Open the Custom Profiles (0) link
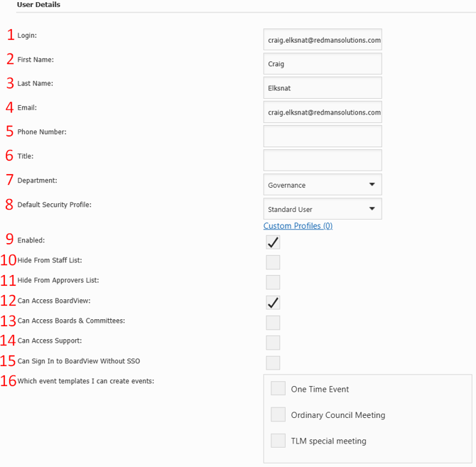The height and width of the screenshot is (467, 476). click(x=298, y=226)
